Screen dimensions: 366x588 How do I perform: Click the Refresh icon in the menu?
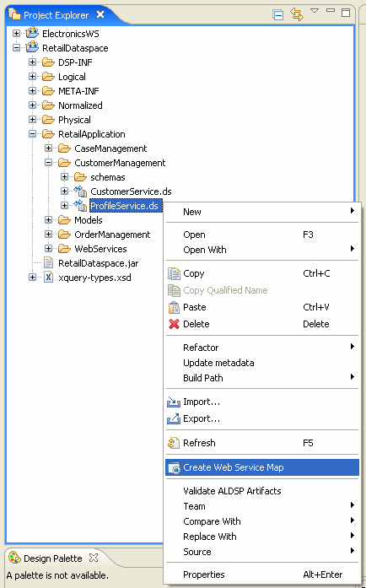coord(174,443)
